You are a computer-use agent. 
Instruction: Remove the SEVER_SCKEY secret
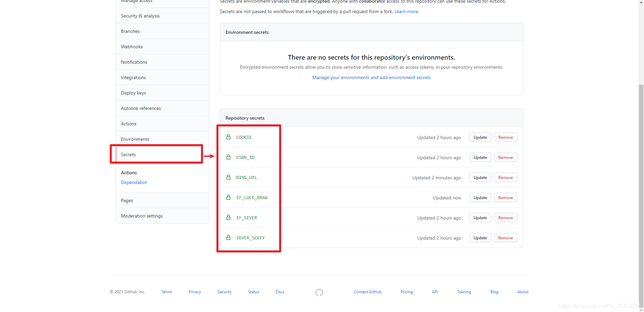505,238
